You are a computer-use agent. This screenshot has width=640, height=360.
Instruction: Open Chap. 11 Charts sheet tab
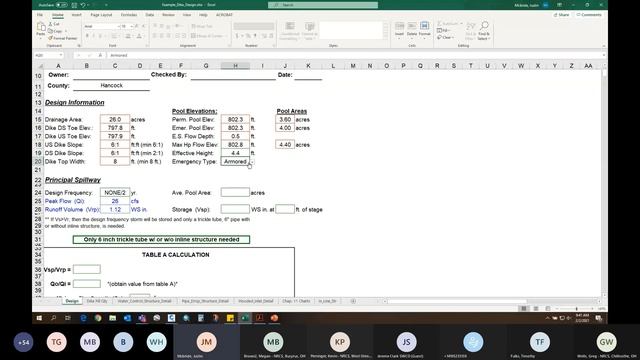[x=296, y=301]
